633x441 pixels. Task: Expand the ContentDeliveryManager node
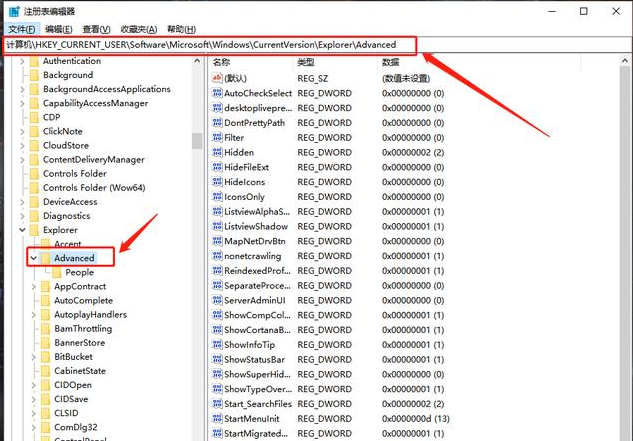[22, 160]
